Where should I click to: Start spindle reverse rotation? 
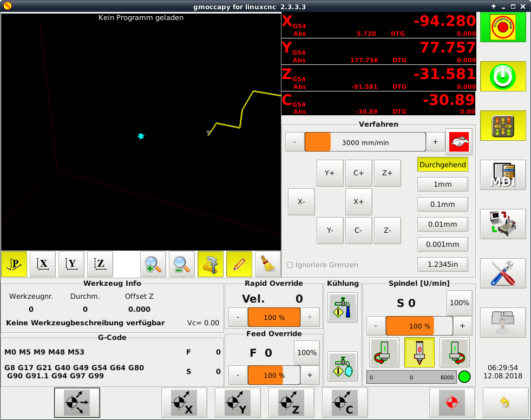tap(384, 352)
